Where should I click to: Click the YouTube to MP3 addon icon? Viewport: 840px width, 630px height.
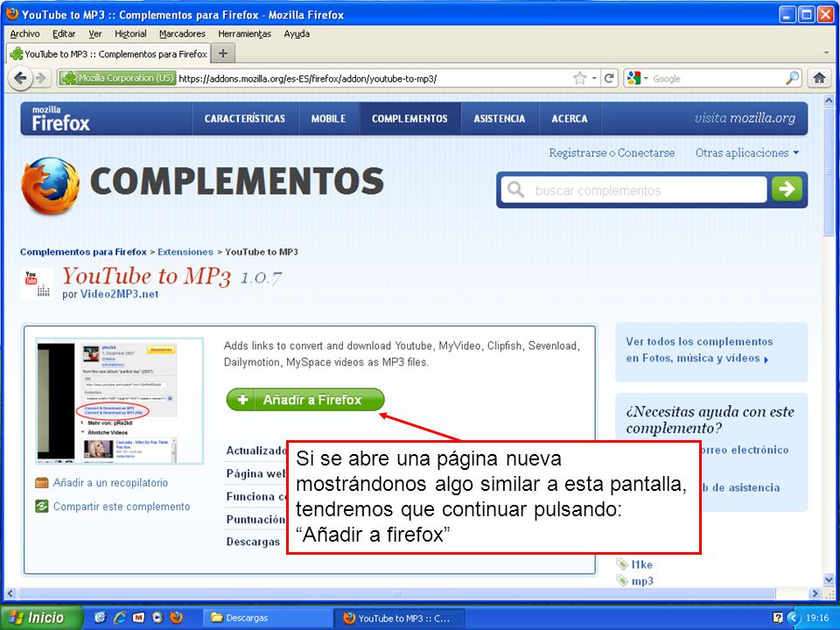[x=37, y=283]
